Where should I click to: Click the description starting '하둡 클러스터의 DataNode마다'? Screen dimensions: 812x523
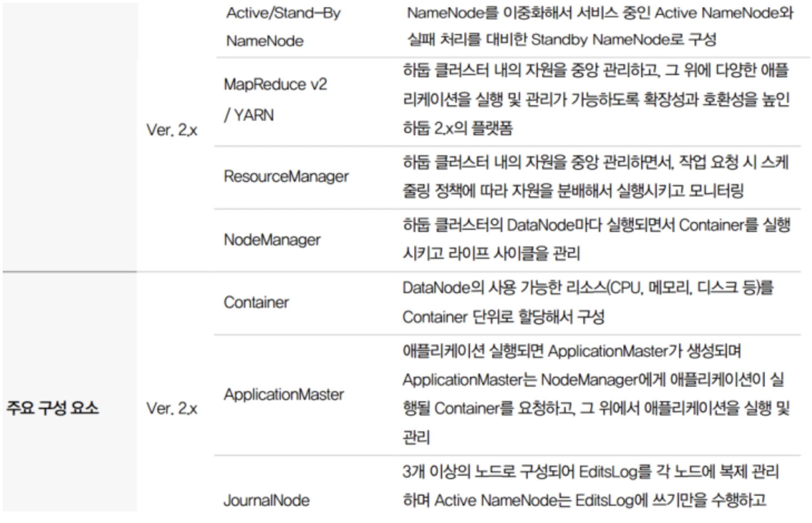596,239
